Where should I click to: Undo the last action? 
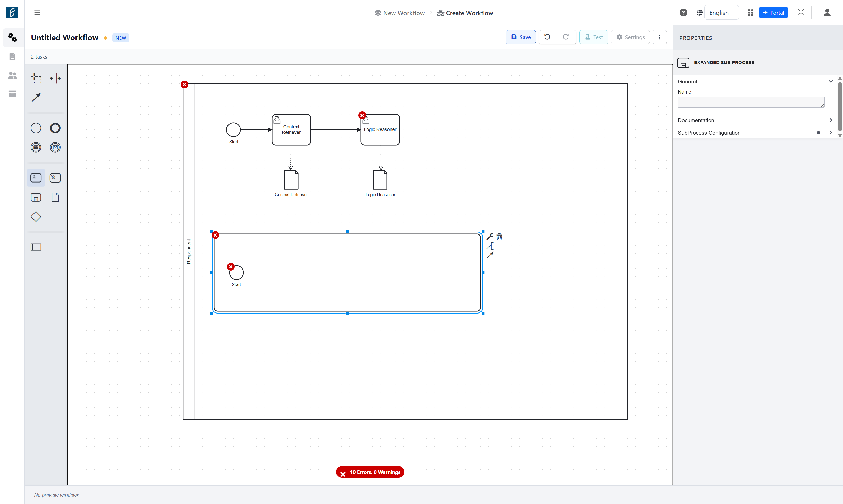(x=548, y=37)
